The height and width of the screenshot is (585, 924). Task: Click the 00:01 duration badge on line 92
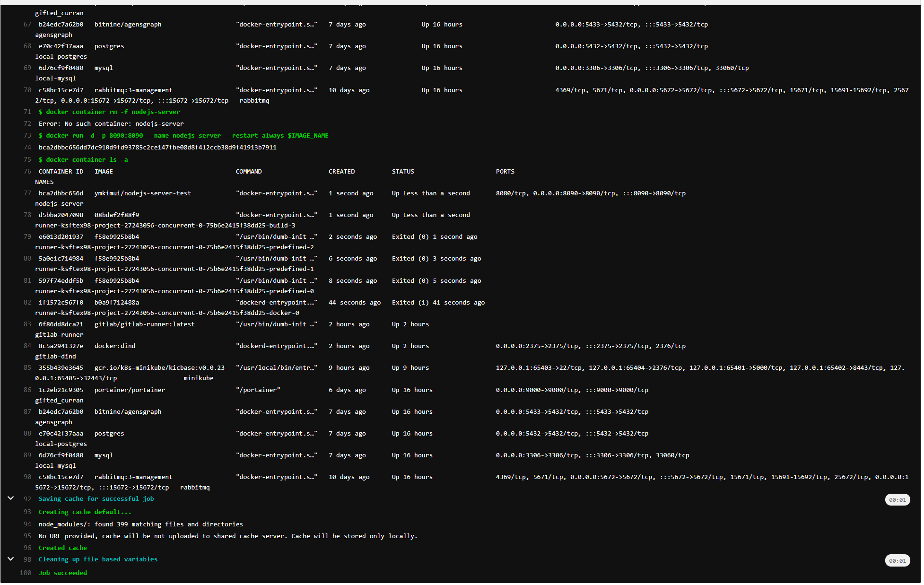pos(897,500)
